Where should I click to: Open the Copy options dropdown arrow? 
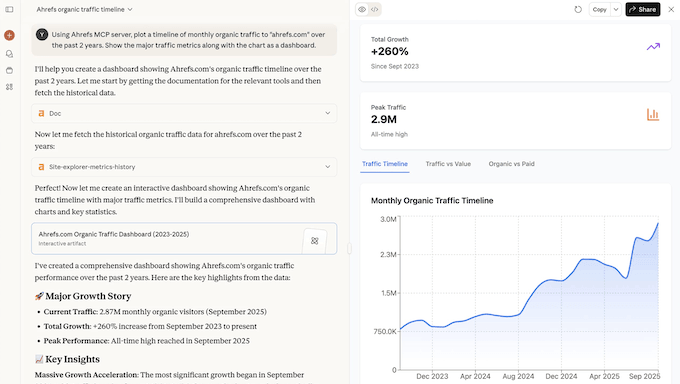616,9
